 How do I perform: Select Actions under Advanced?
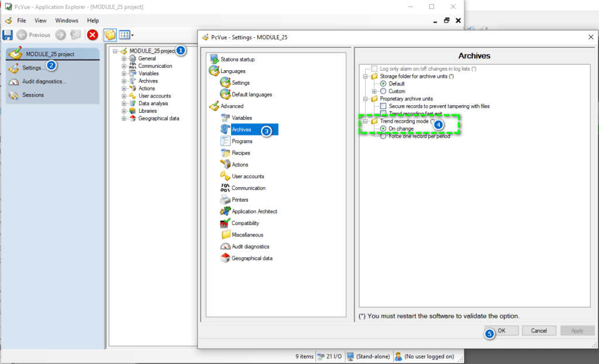[x=240, y=165]
